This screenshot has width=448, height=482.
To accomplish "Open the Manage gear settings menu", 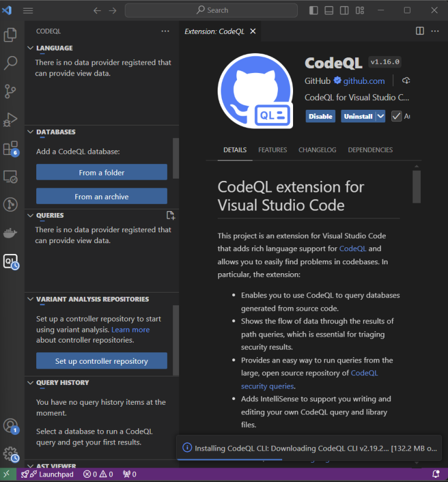I will pos(11,454).
